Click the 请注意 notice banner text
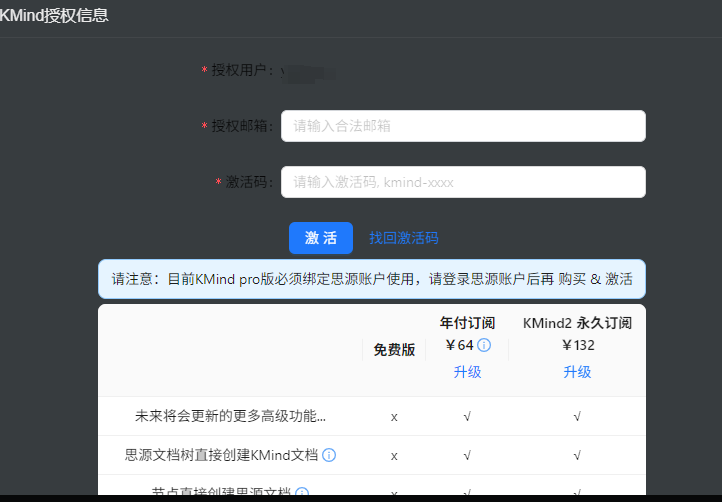Screen dimensions: 722x502 372,279
